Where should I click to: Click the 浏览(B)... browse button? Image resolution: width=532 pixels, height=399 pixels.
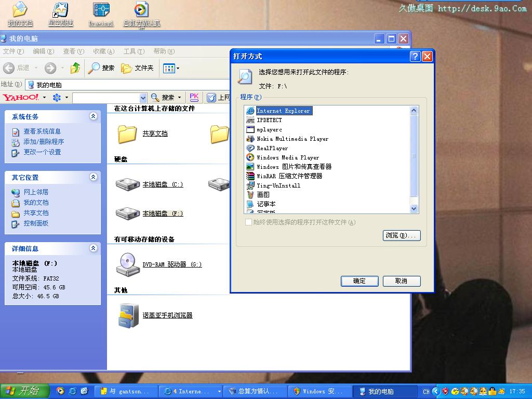[x=402, y=235]
